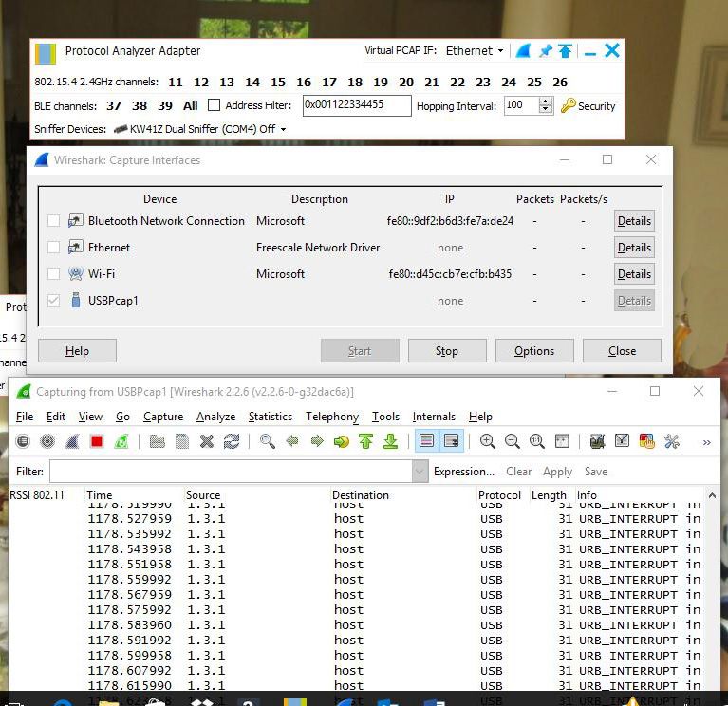Click the find packet magnifier icon
The width and height of the screenshot is (728, 706).
point(267,441)
